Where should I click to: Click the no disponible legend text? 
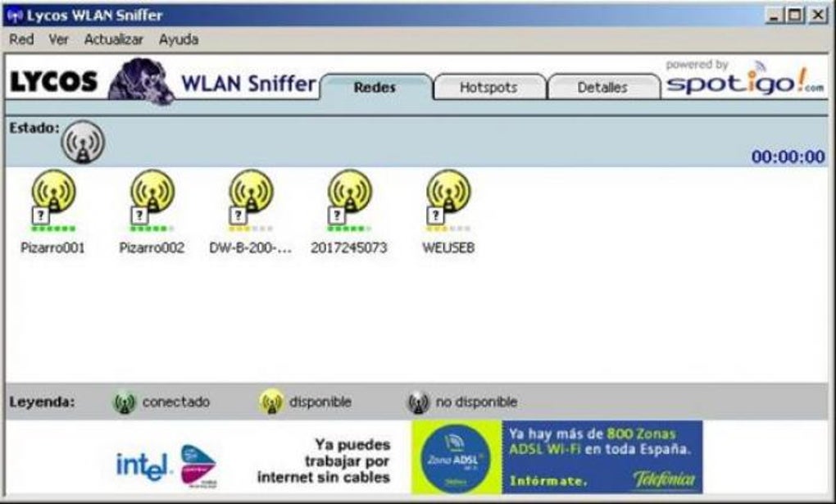pyautogui.click(x=477, y=402)
